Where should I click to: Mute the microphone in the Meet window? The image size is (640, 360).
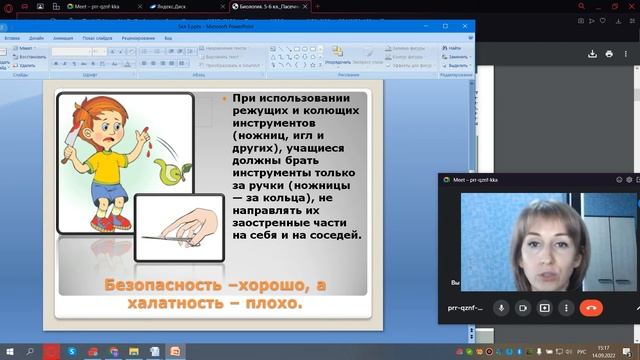[x=501, y=308]
